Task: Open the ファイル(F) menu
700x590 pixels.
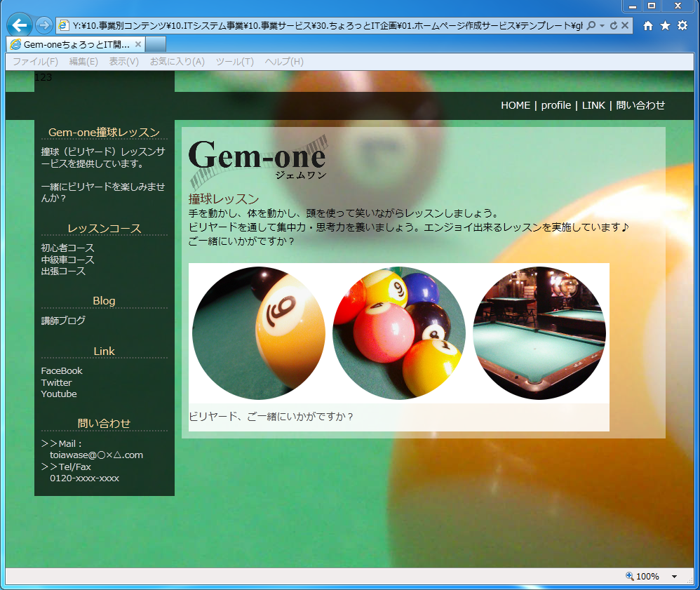Action: [35, 62]
